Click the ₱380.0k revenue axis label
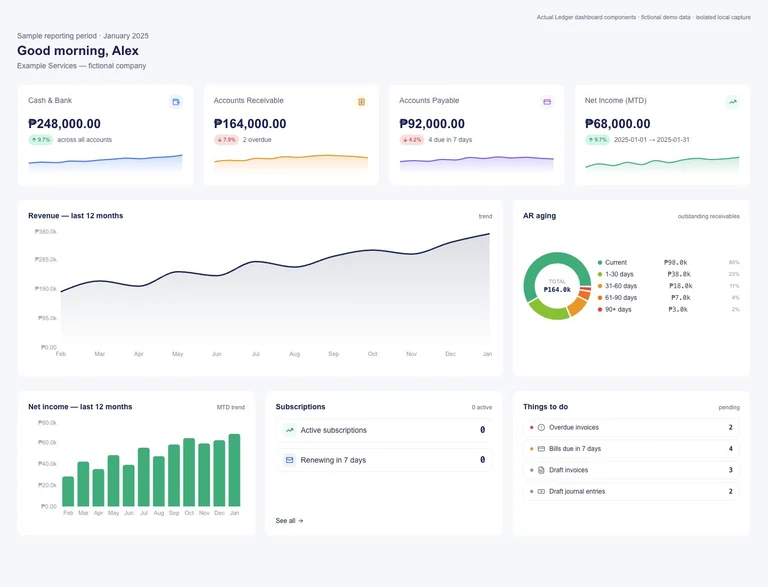This screenshot has width=768, height=587. pos(46,232)
